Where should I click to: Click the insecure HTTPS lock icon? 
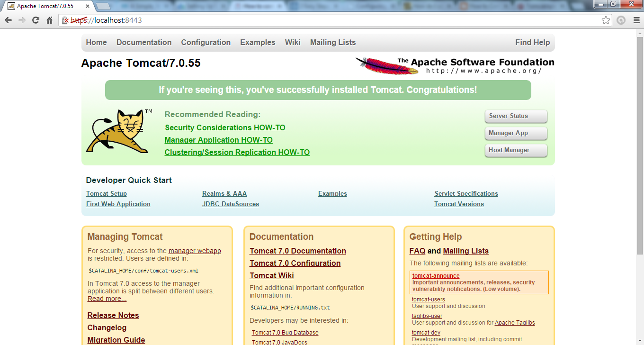point(66,20)
